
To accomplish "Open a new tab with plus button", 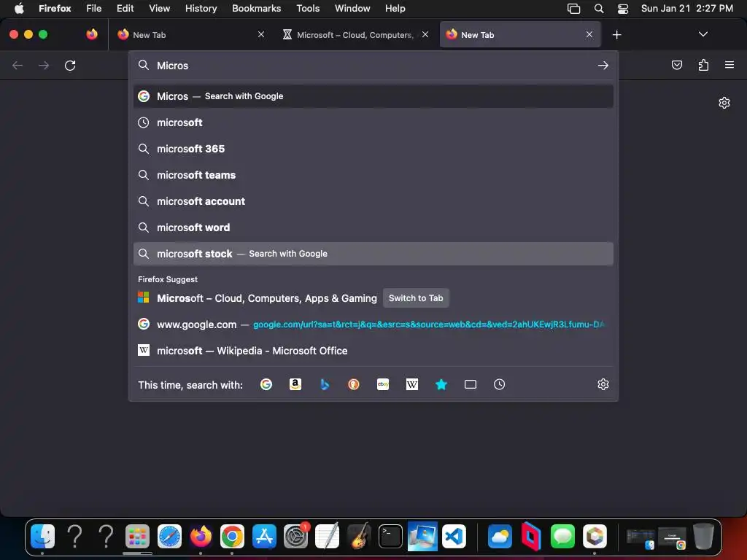I will tap(616, 35).
